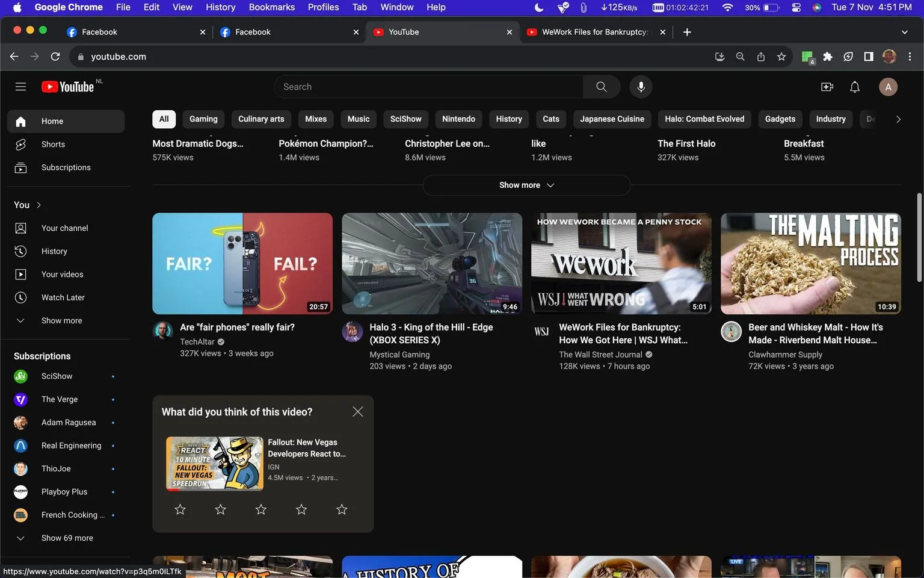Go to Shorts in sidebar
Image resolution: width=924 pixels, height=578 pixels.
coord(65,144)
